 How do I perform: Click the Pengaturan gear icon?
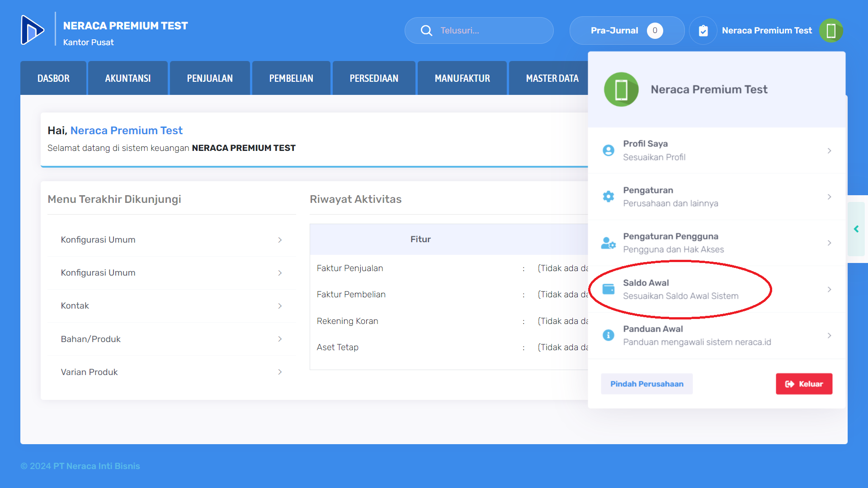point(609,197)
